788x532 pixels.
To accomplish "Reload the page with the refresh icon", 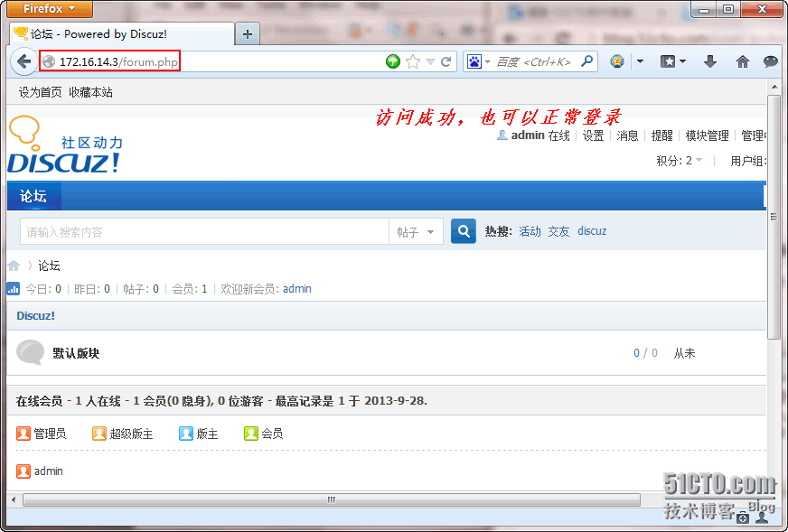I will (x=446, y=61).
